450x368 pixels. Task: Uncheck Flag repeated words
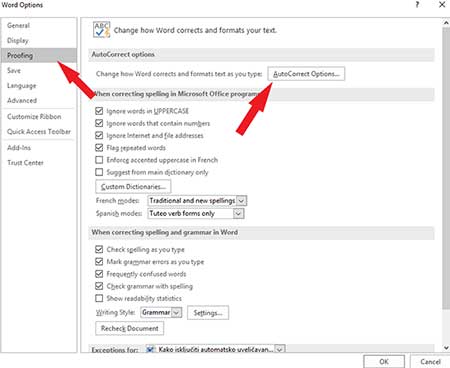(x=99, y=147)
